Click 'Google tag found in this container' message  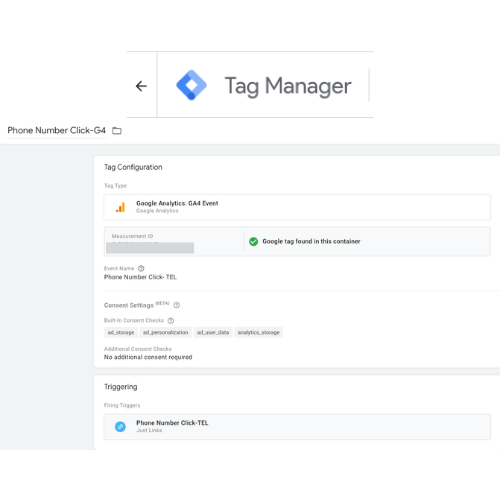(311, 241)
